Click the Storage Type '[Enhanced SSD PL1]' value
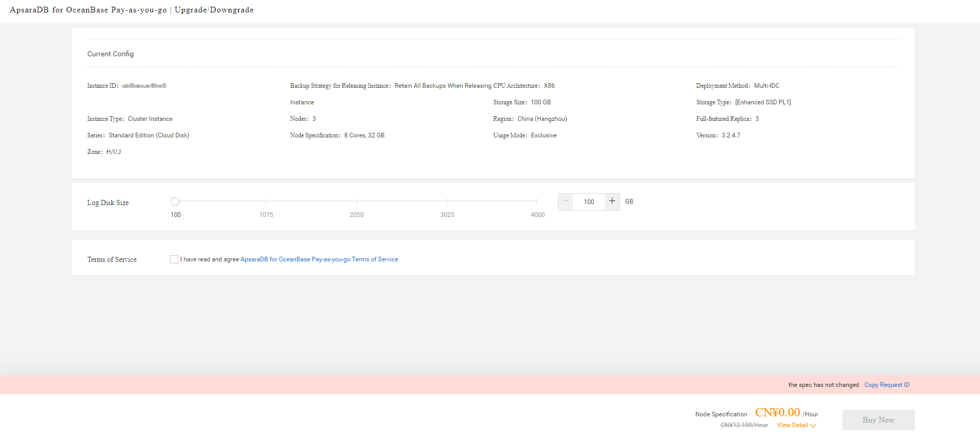Viewport: 980px width, 437px height. pos(763,102)
